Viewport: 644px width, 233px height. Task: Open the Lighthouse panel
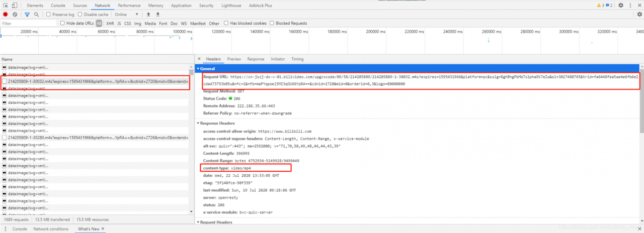(x=231, y=6)
